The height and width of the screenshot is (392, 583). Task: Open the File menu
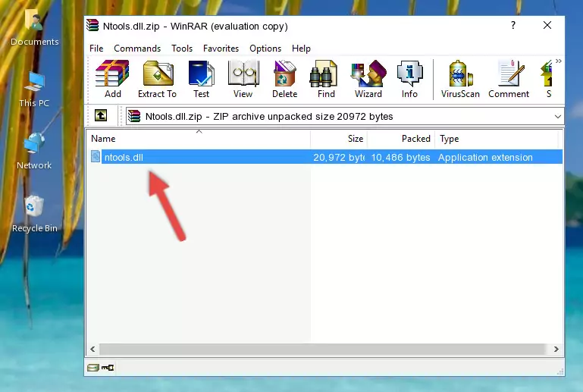pyautogui.click(x=96, y=49)
